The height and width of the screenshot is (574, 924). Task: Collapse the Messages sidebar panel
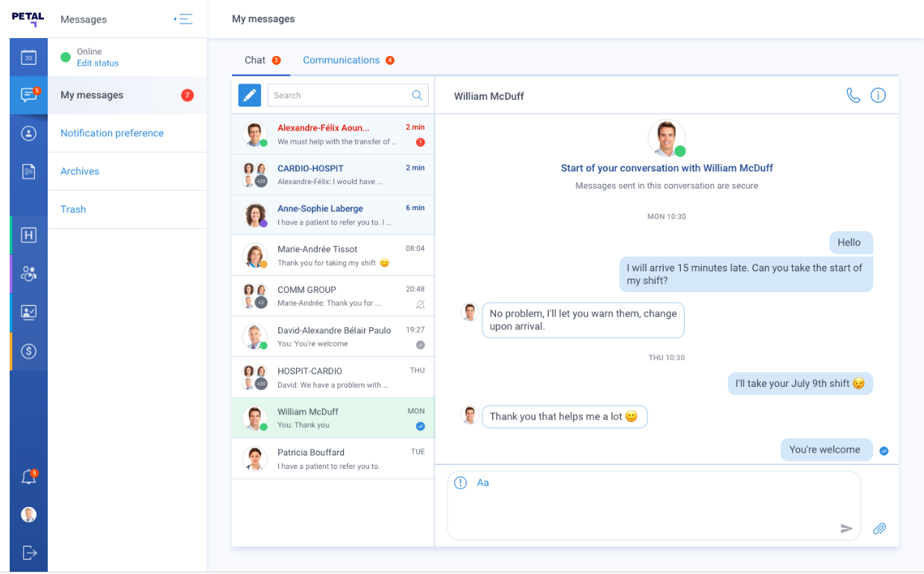(x=183, y=19)
